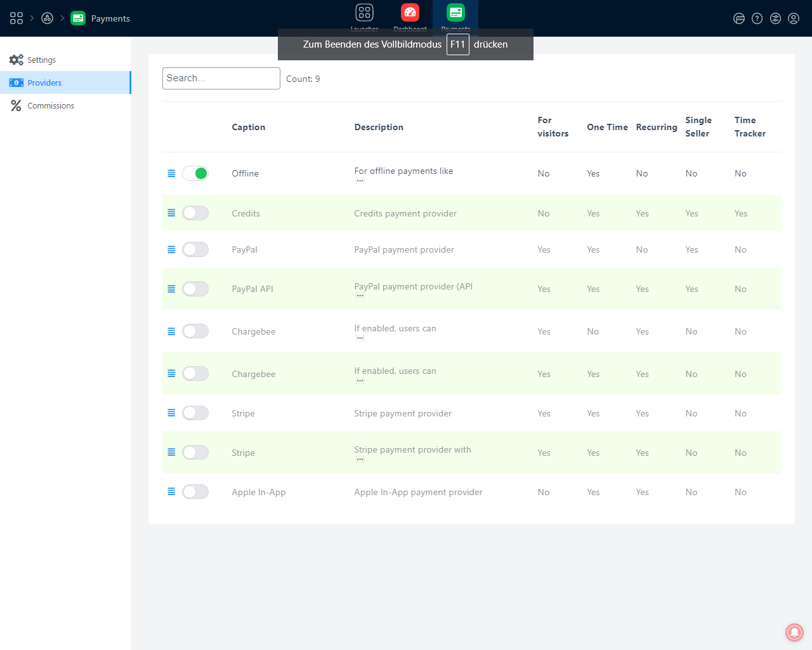
Task: Open the user profile icon
Action: click(793, 18)
